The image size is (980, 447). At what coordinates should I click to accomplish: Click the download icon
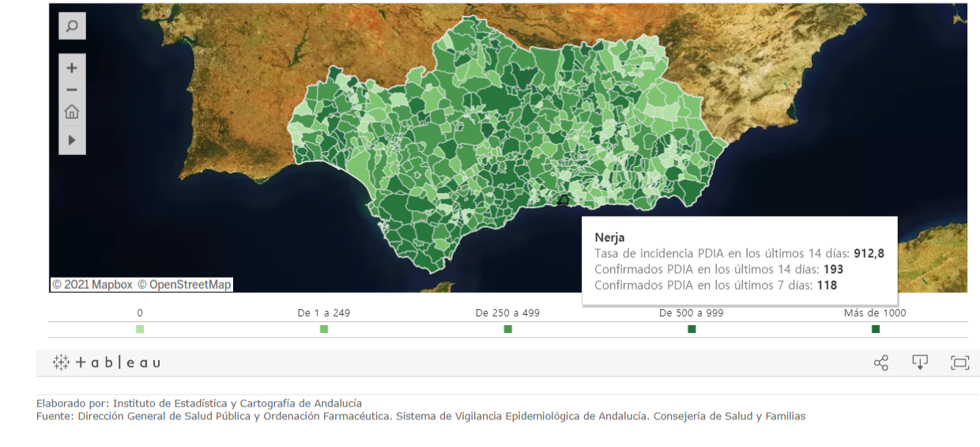tap(920, 362)
